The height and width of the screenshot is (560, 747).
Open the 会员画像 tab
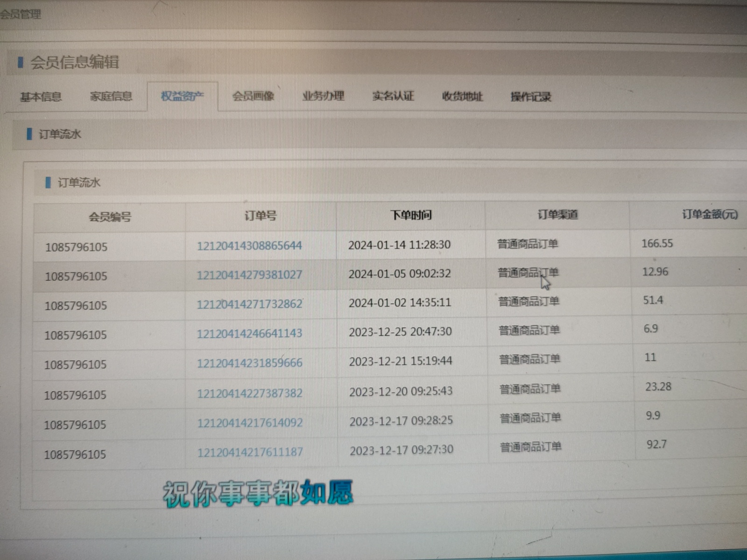(x=253, y=97)
